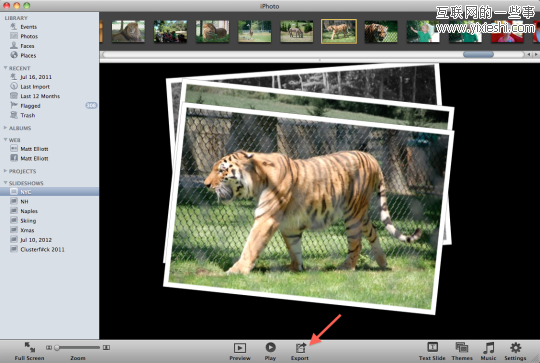Open the Music settings
This screenshot has width=540, height=363.
tap(488, 351)
